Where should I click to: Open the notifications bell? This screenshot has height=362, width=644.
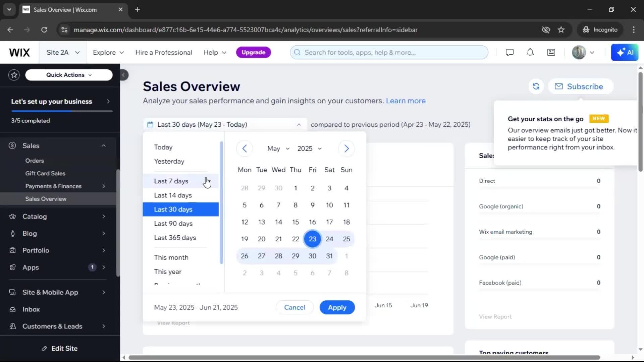click(530, 52)
